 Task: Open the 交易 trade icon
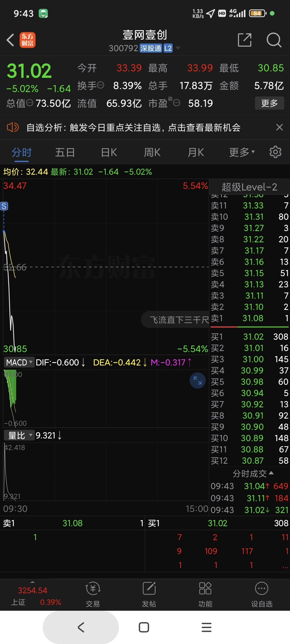(x=93, y=594)
